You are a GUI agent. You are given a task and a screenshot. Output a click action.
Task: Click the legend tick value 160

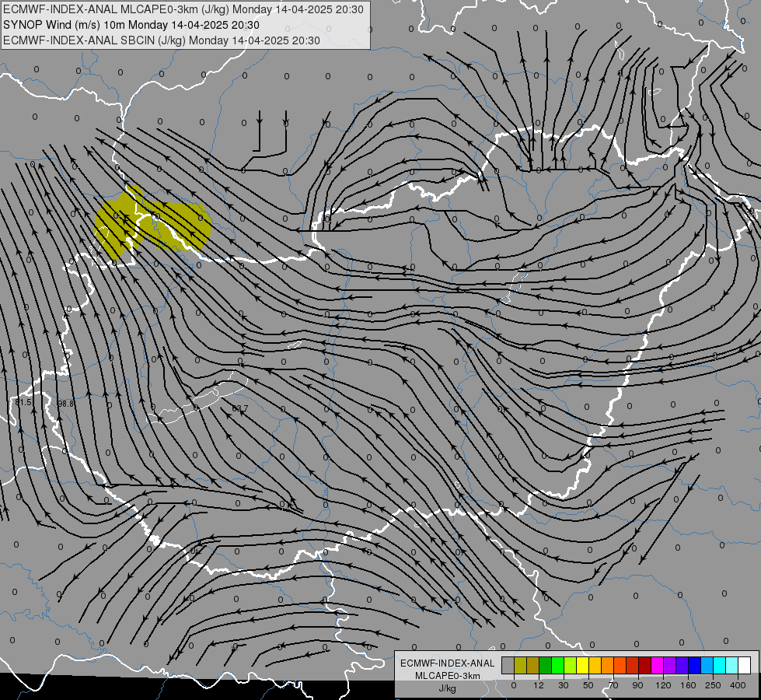pyautogui.click(x=688, y=685)
